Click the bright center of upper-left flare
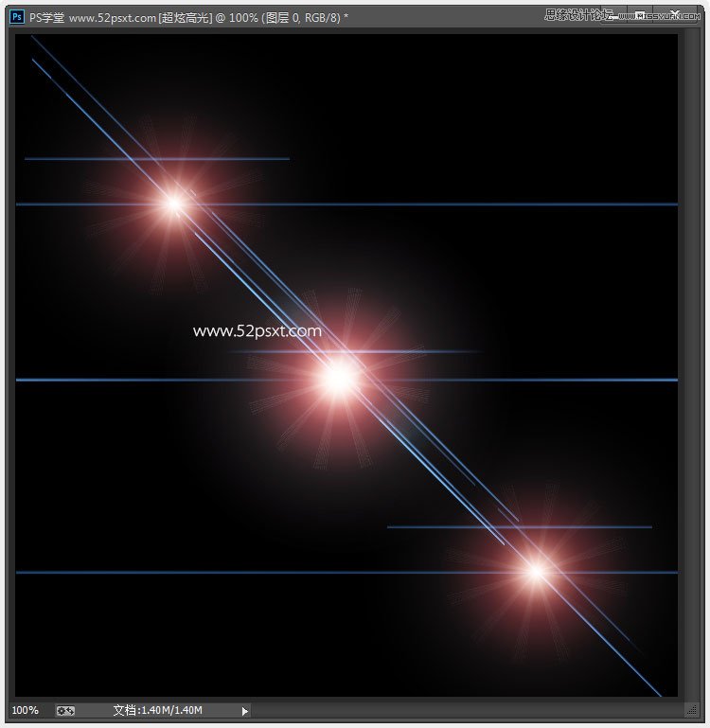Image resolution: width=710 pixels, height=728 pixels. [x=173, y=203]
